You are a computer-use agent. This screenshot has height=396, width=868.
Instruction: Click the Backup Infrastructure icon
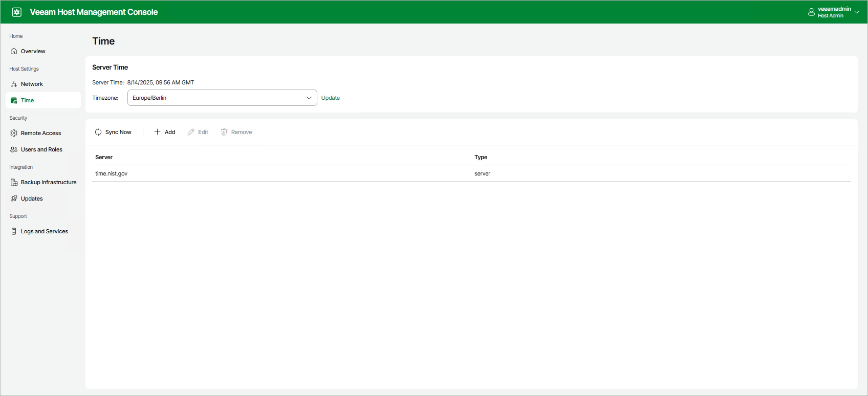tap(14, 182)
